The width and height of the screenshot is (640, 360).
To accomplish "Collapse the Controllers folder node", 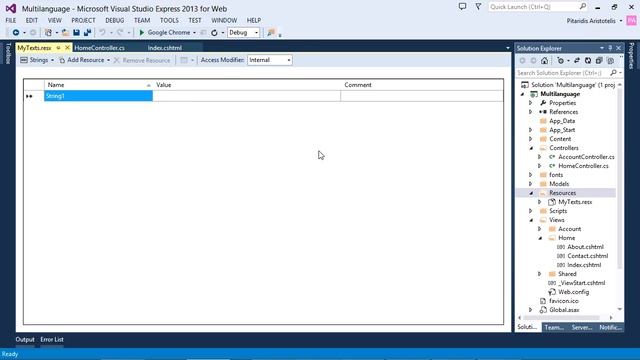I will (x=531, y=148).
